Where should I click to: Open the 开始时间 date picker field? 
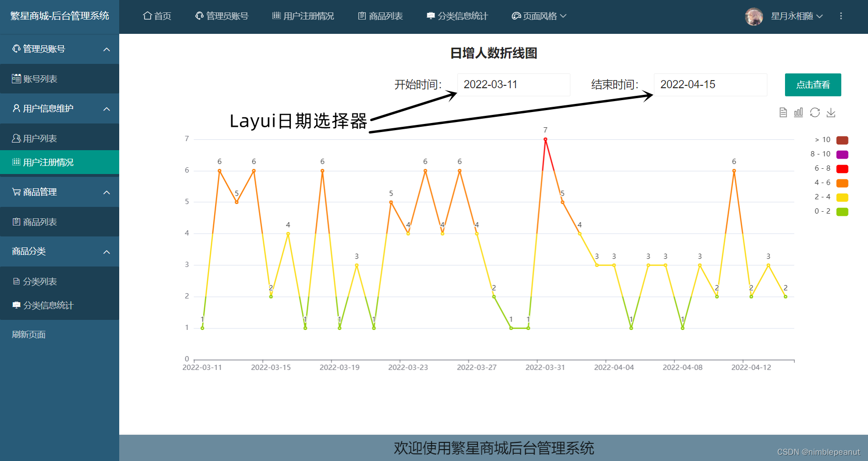pos(514,85)
